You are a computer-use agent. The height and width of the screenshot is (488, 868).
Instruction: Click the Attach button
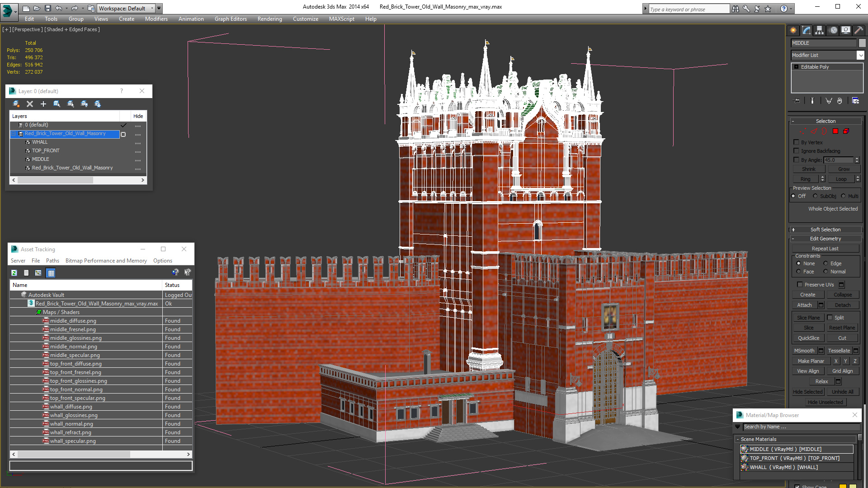tap(804, 305)
